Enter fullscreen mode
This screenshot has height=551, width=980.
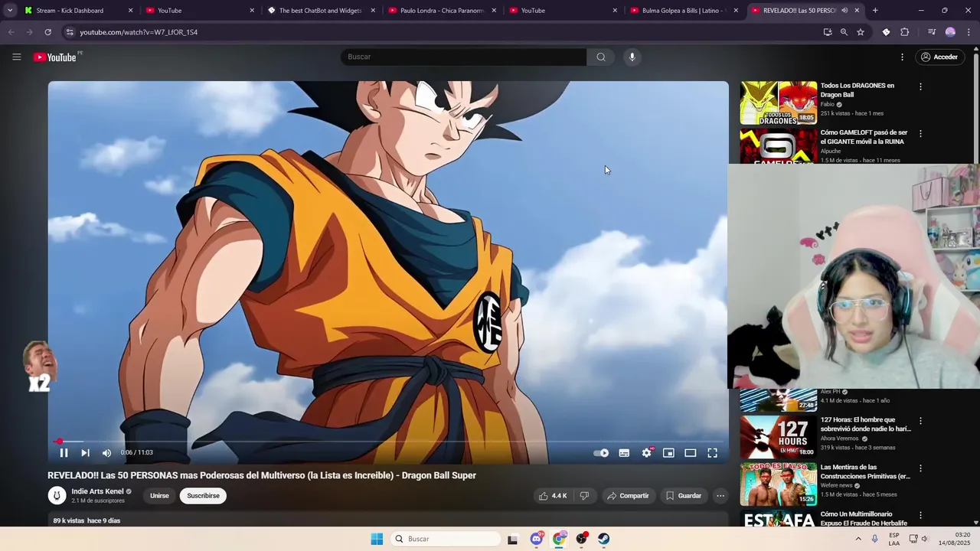(712, 453)
